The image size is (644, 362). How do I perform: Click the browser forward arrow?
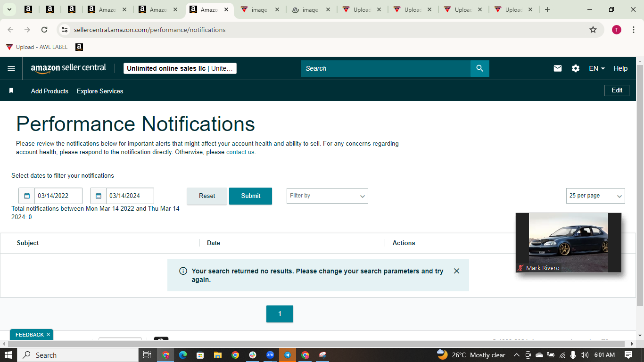[27, 30]
